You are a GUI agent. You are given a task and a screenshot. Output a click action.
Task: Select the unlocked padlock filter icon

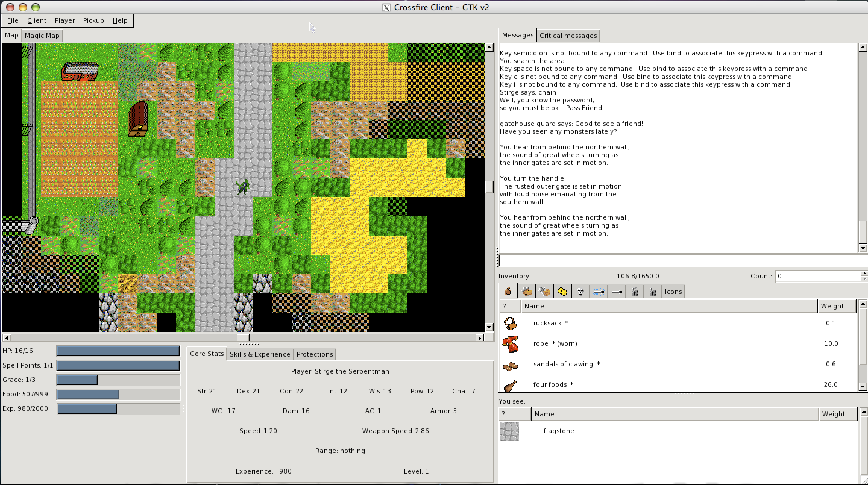(x=653, y=291)
